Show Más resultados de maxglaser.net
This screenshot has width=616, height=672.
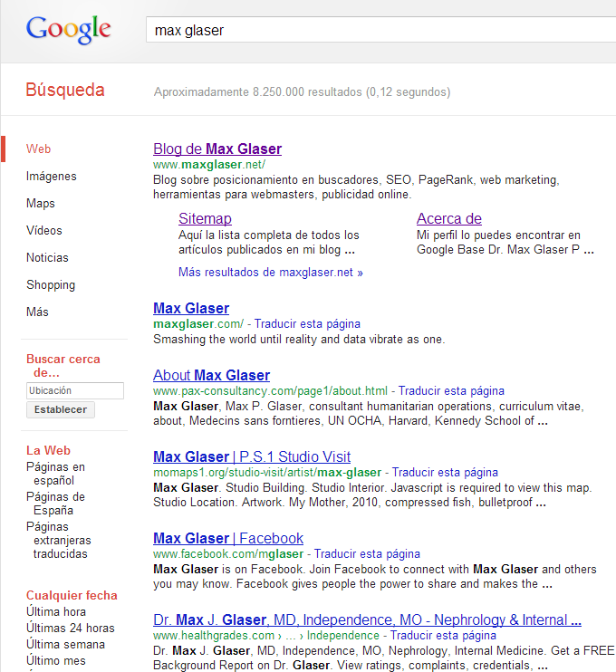271,272
